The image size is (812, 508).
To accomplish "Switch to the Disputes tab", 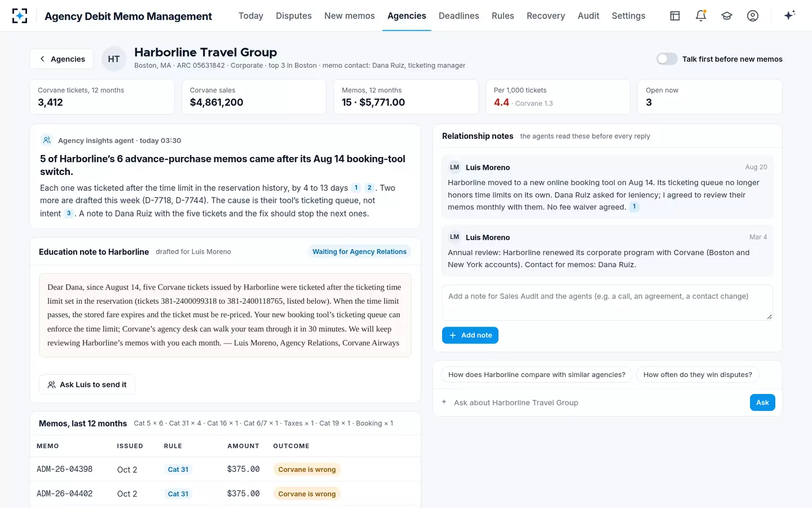I will 294,16.
